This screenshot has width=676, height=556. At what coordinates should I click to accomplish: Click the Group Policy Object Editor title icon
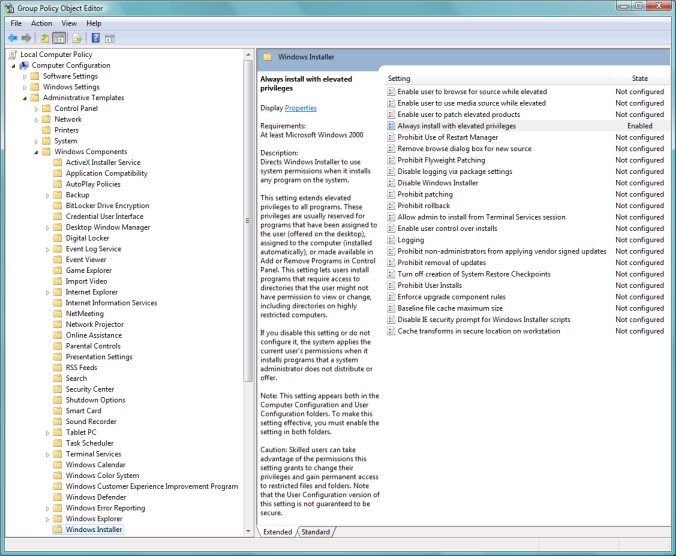9,8
